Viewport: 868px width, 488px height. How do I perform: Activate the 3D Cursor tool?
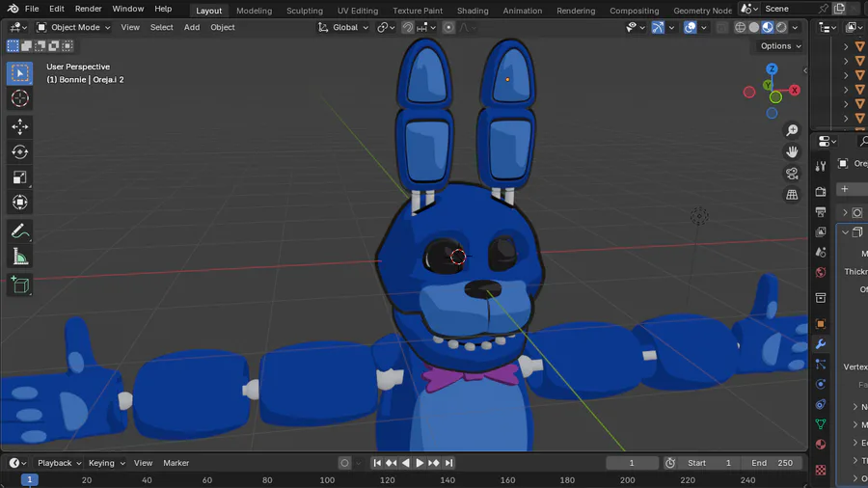(x=20, y=98)
